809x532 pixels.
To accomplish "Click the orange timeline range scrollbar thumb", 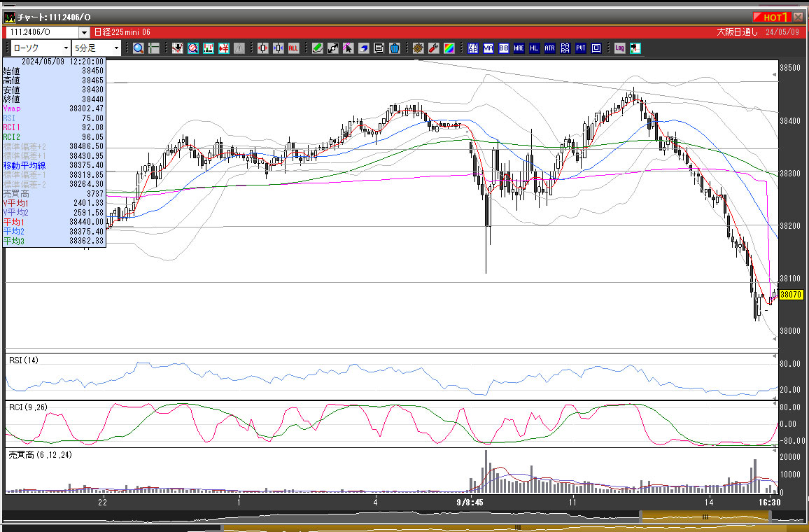I will [705, 517].
